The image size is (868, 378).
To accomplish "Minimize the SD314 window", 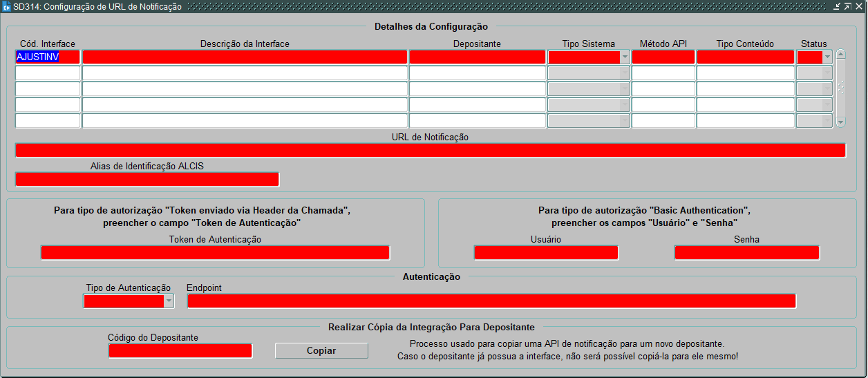I will (837, 6).
